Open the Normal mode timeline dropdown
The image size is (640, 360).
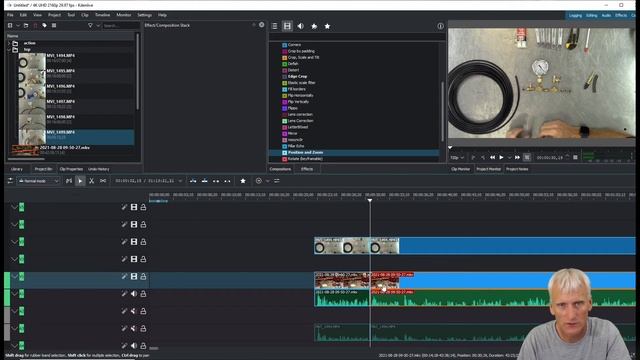pyautogui.click(x=39, y=181)
